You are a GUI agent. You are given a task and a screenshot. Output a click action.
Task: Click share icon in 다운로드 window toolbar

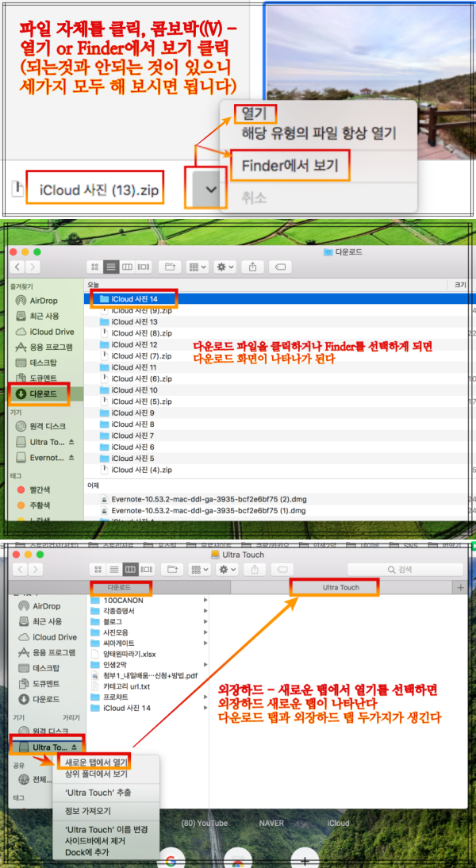point(253,267)
